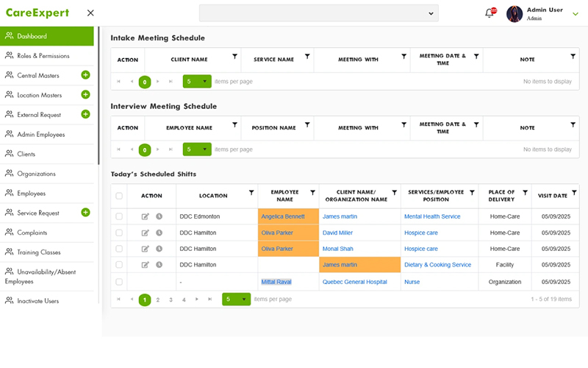Check the DDC Edmonton row checkbox
This screenshot has height=368, width=588.
tap(119, 216)
